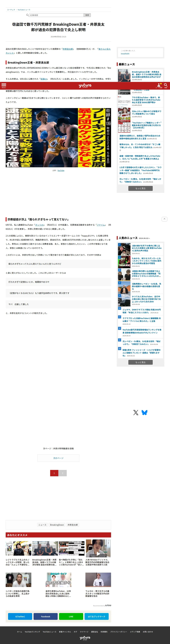The image size is (170, 644).
Task: Open recommended 人気TikTokerアノニマス thumbnail
Action: coord(98,548)
